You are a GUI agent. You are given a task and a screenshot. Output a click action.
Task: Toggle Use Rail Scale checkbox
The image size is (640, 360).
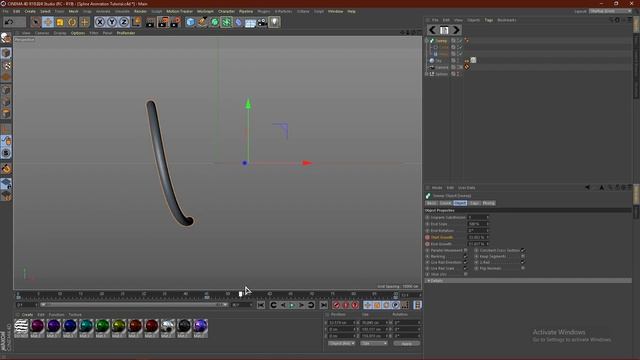(465, 268)
